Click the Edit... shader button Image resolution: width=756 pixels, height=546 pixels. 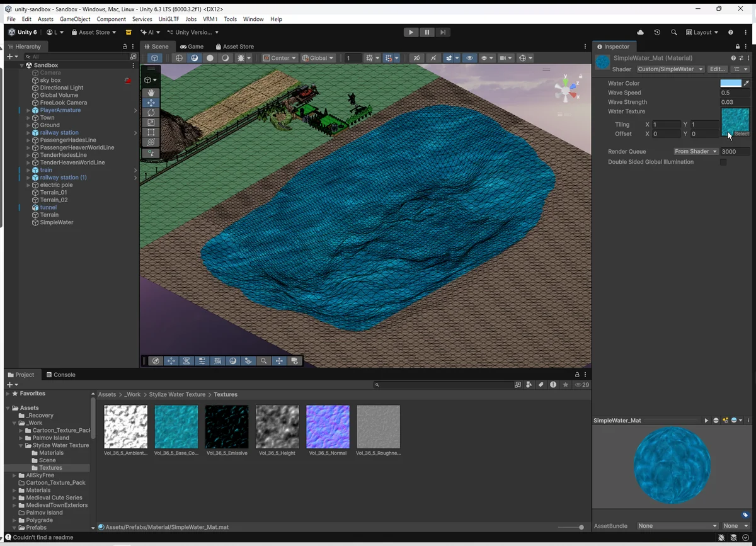(717, 69)
